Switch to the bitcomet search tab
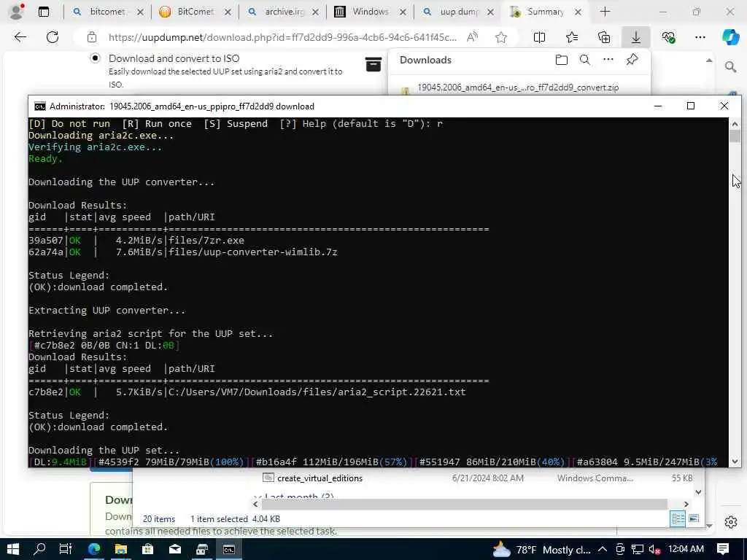Viewport: 747px width, 560px height. click(x=108, y=12)
